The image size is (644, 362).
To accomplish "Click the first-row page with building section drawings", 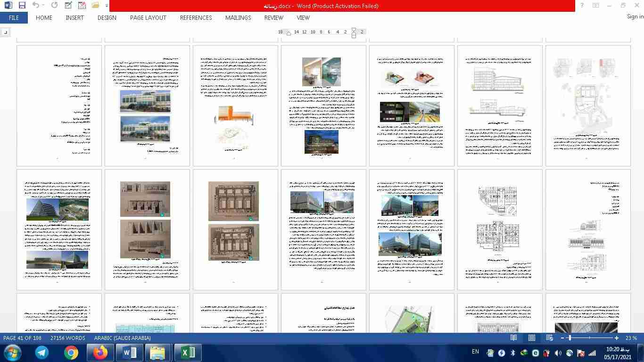I will pos(500,106).
